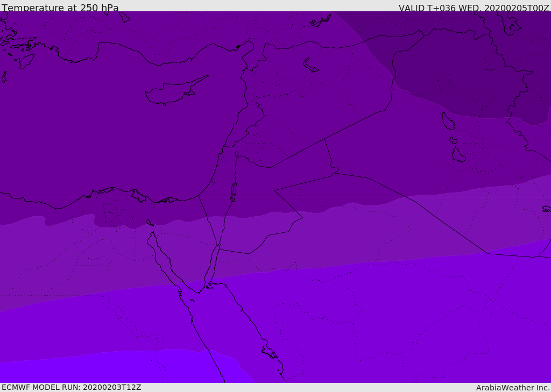551x392 pixels.
Task: Click the 'Temperature at 250 hPa' title text
Action: coord(60,8)
